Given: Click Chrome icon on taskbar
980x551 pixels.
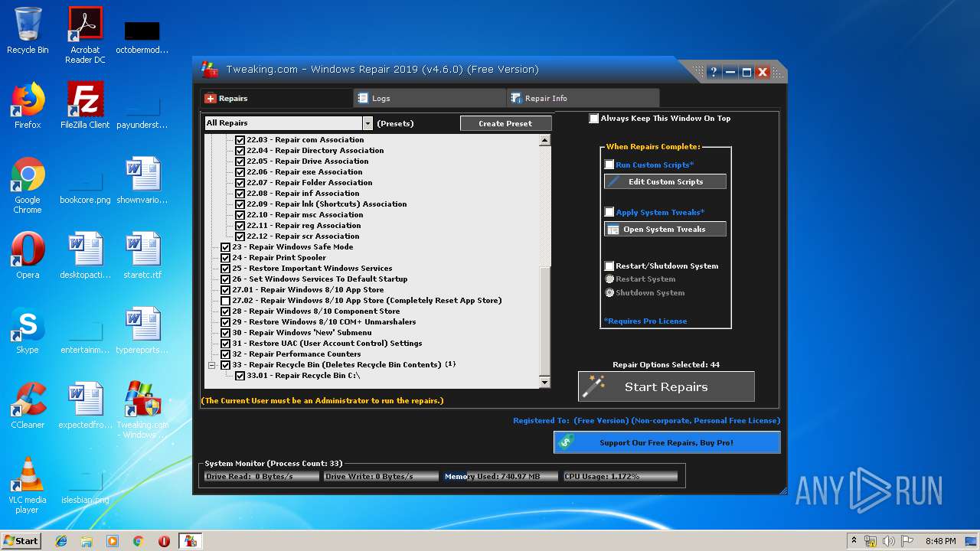Looking at the screenshot, I should coord(138,541).
